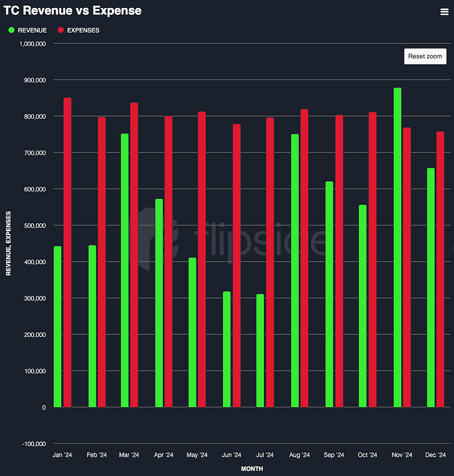Select the Nov '24 green revenue bar
The width and height of the screenshot is (454, 476).
point(397,248)
